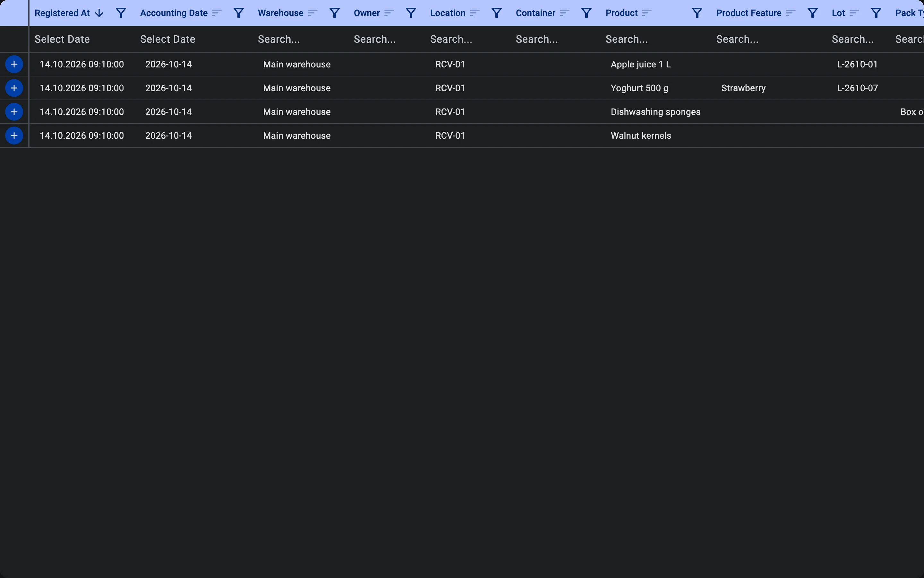Sort by Container using sort icon
Viewport: 924px width, 578px height.
point(564,13)
